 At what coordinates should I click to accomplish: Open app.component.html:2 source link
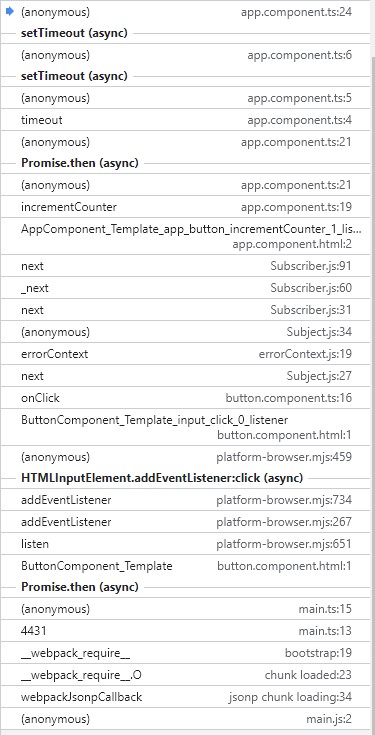point(292,244)
